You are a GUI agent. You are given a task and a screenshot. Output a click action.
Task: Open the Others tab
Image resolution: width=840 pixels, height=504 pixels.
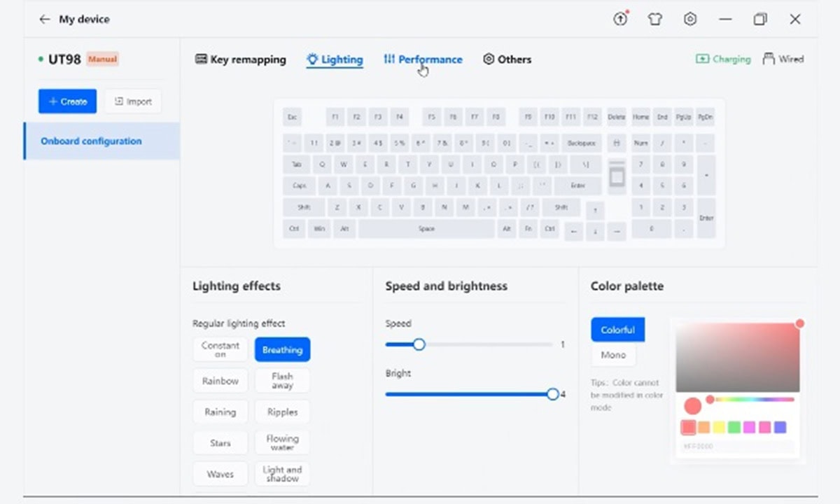click(507, 59)
